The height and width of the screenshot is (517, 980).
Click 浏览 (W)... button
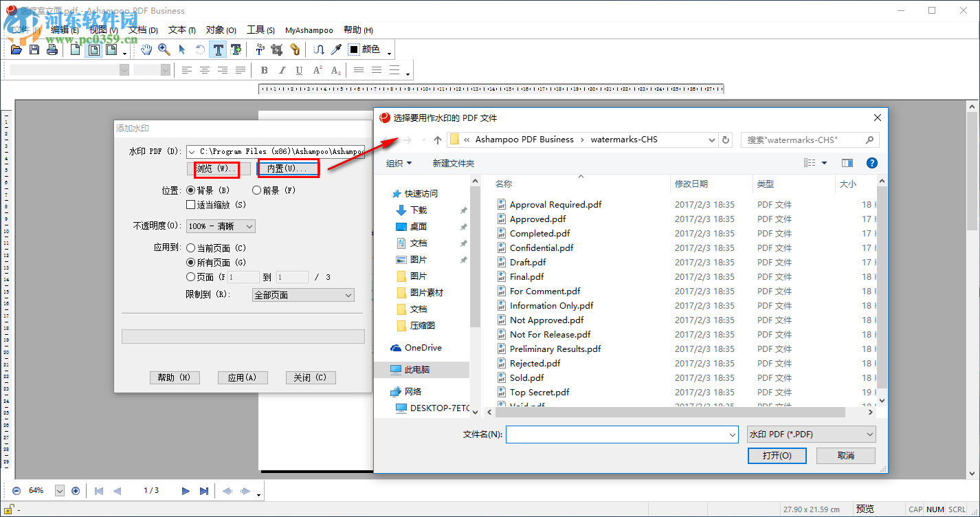point(217,168)
